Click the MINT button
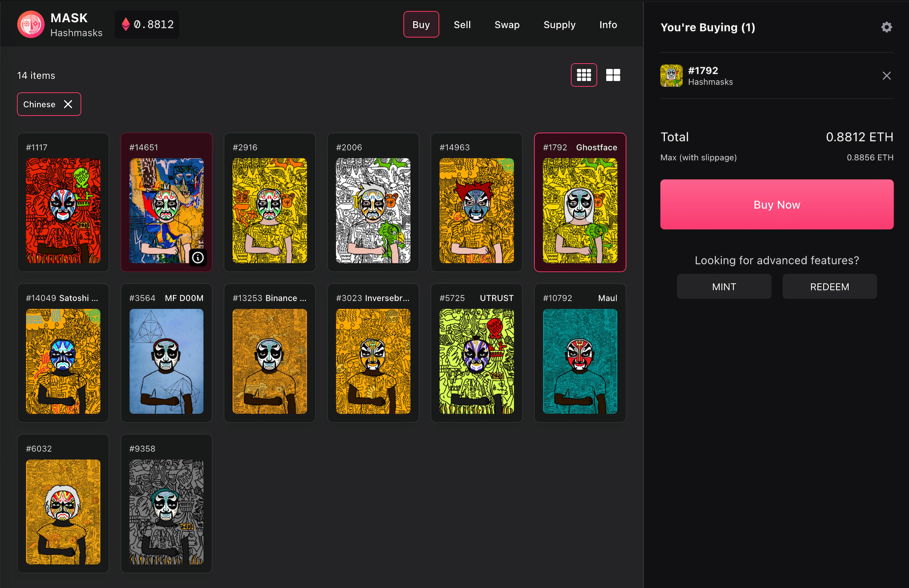The width and height of the screenshot is (909, 588). click(x=724, y=287)
